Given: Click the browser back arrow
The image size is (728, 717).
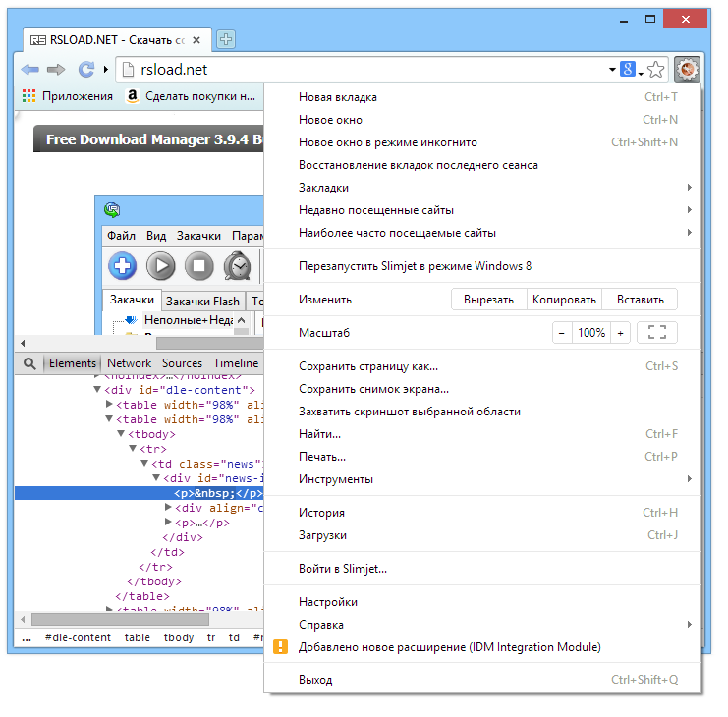Looking at the screenshot, I should [x=30, y=70].
